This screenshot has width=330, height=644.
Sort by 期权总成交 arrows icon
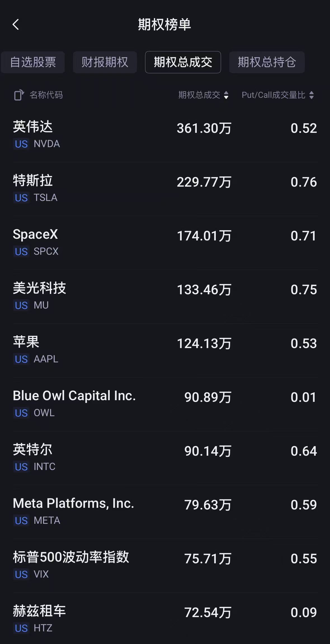tap(226, 95)
